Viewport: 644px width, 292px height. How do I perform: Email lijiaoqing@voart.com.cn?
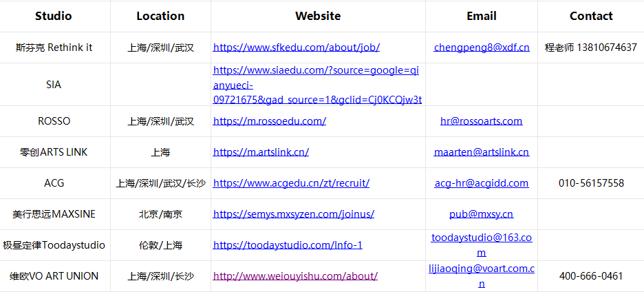(x=482, y=276)
